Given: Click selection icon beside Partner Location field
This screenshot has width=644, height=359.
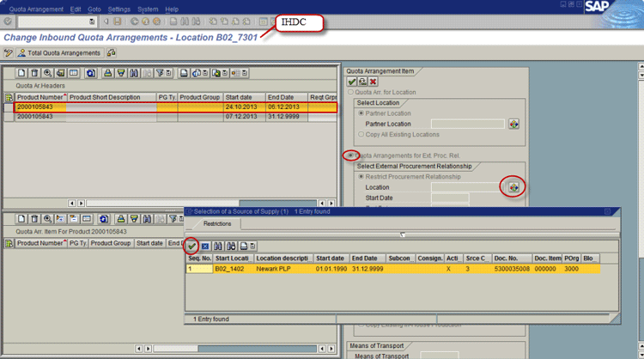Looking at the screenshot, I should click(513, 124).
